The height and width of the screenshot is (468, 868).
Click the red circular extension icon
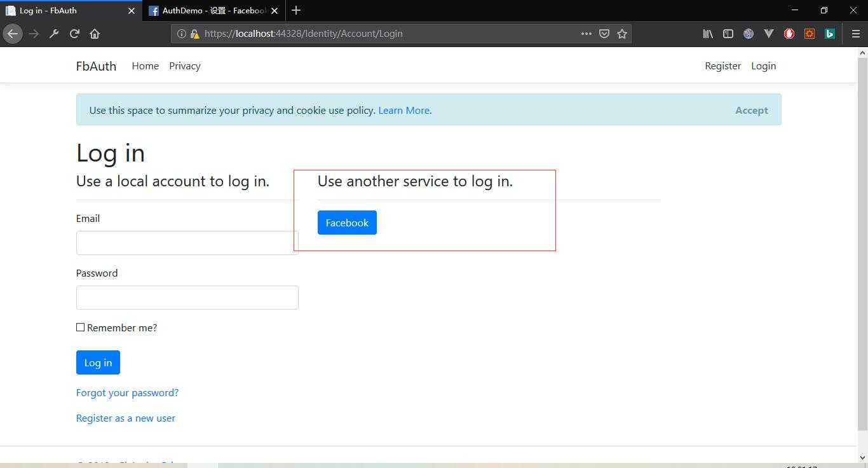789,34
